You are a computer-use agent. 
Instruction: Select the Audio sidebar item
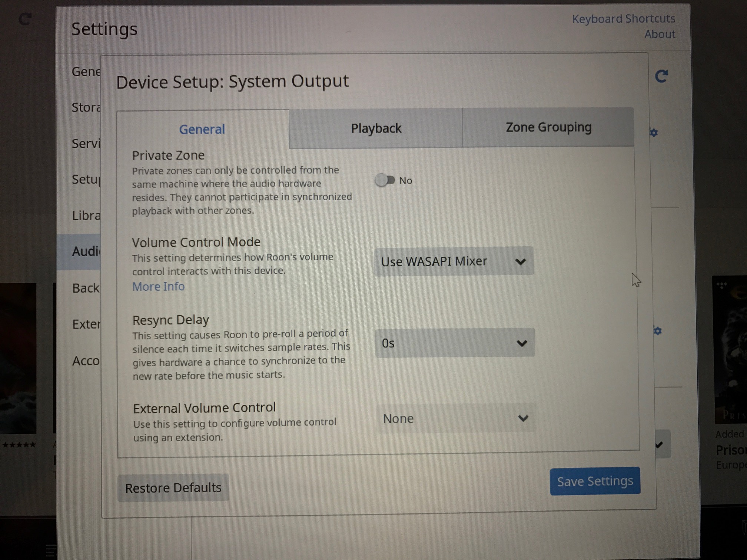(79, 251)
